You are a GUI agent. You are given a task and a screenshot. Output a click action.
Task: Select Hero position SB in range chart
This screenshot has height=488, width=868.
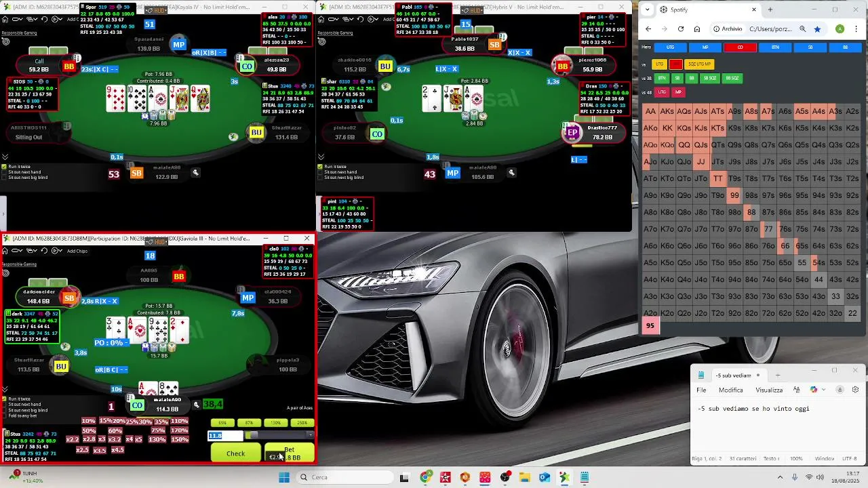[x=810, y=47]
